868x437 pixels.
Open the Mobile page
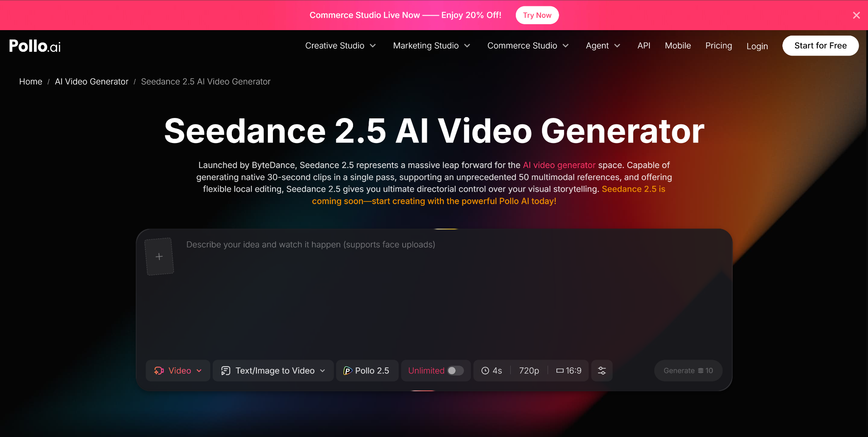pos(678,45)
